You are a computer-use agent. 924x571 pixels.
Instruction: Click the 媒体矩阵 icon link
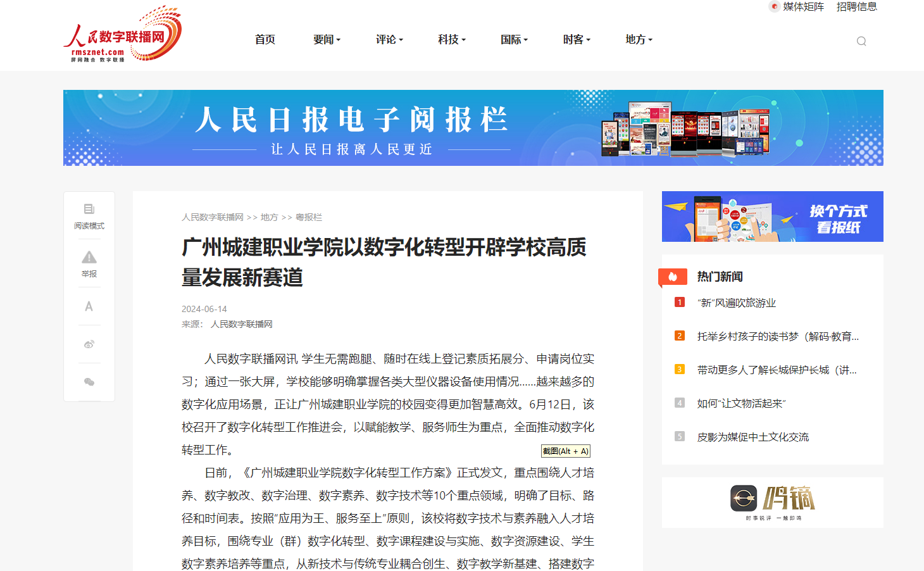tap(796, 7)
